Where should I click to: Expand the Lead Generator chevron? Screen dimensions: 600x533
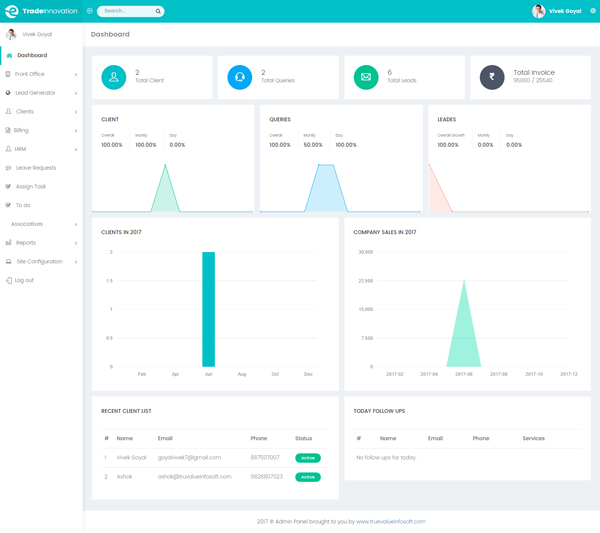76,93
